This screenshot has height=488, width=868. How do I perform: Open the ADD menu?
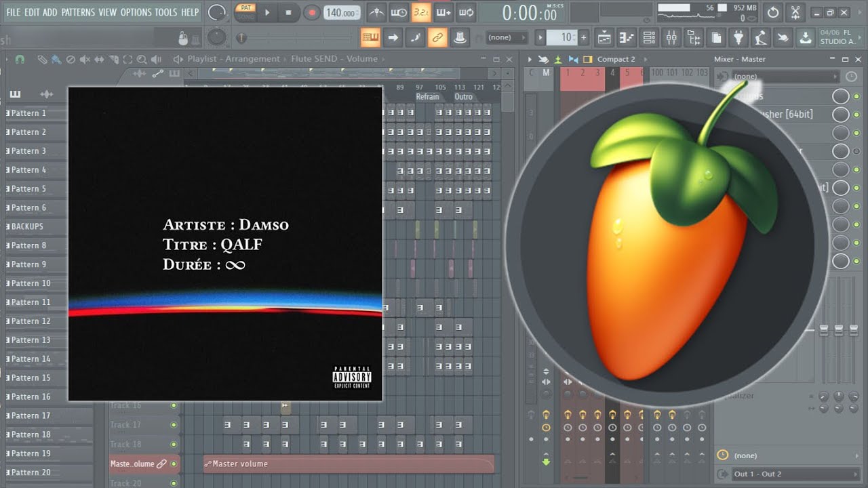pyautogui.click(x=50, y=12)
